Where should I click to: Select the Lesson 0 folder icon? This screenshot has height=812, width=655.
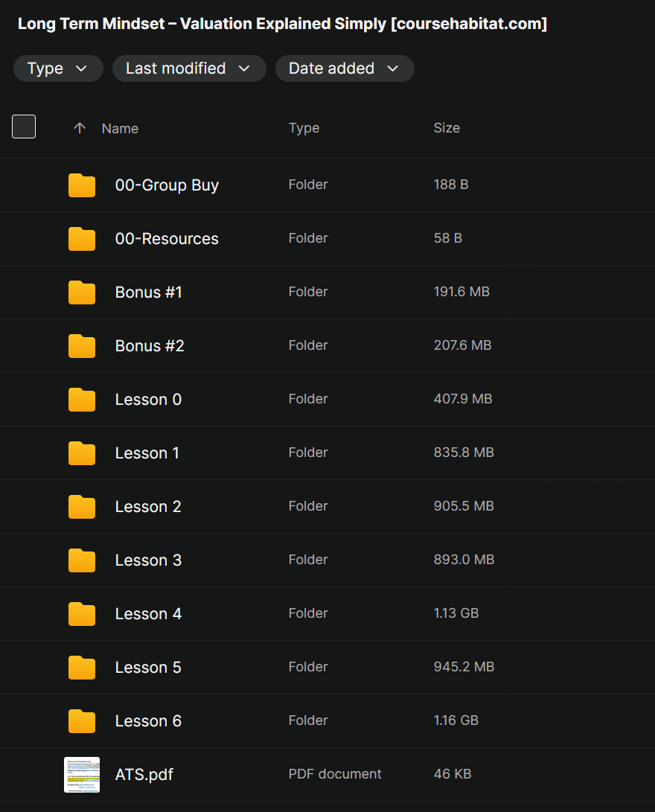coord(82,400)
